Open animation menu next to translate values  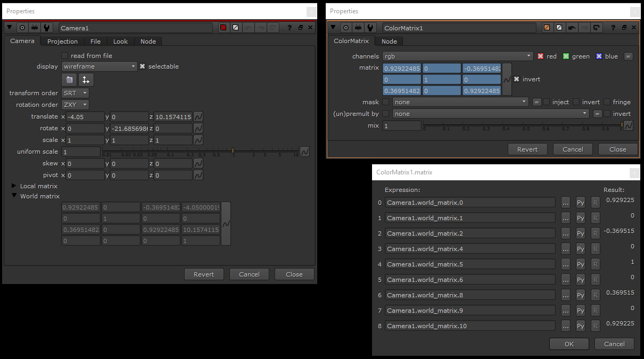click(x=197, y=116)
